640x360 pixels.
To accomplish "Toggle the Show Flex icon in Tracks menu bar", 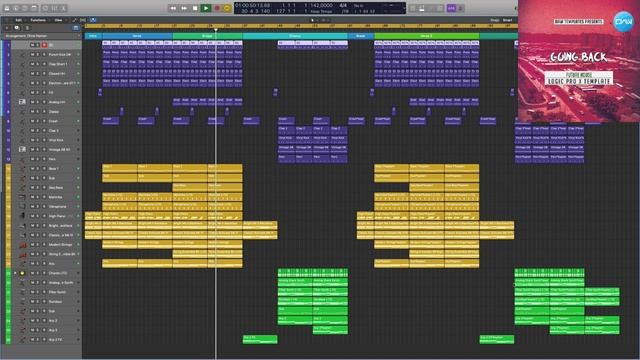I will click(x=83, y=20).
